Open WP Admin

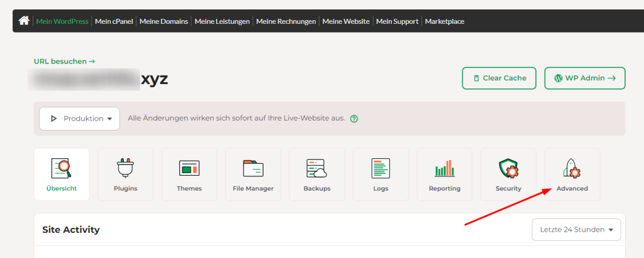click(585, 78)
